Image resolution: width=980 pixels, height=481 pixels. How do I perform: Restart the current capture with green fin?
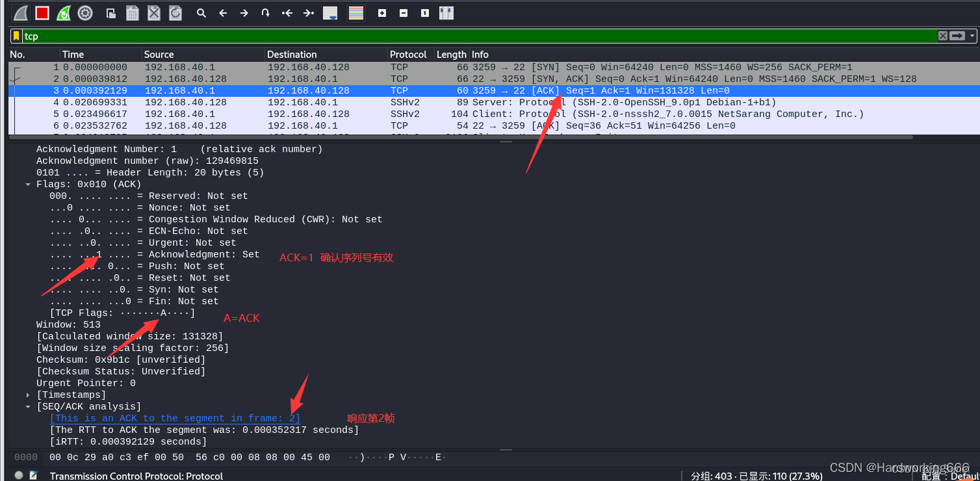tap(64, 13)
